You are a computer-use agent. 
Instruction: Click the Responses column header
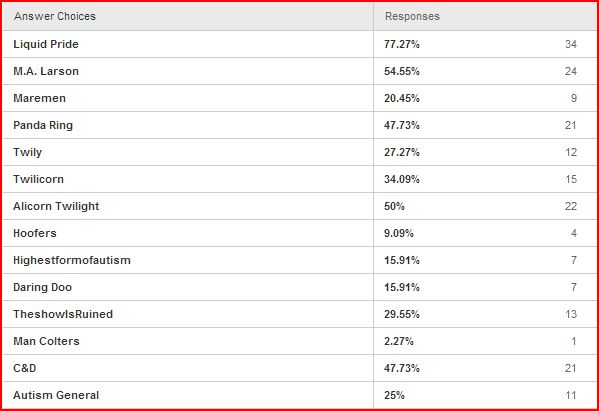412,16
